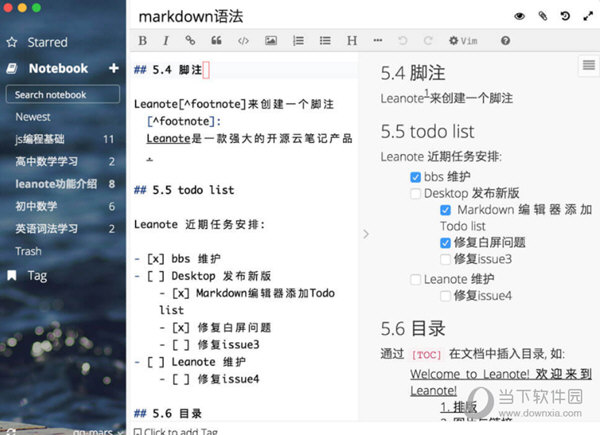Click the '- [x] bbs 维护' editor line
600x435 pixels.
(x=178, y=259)
